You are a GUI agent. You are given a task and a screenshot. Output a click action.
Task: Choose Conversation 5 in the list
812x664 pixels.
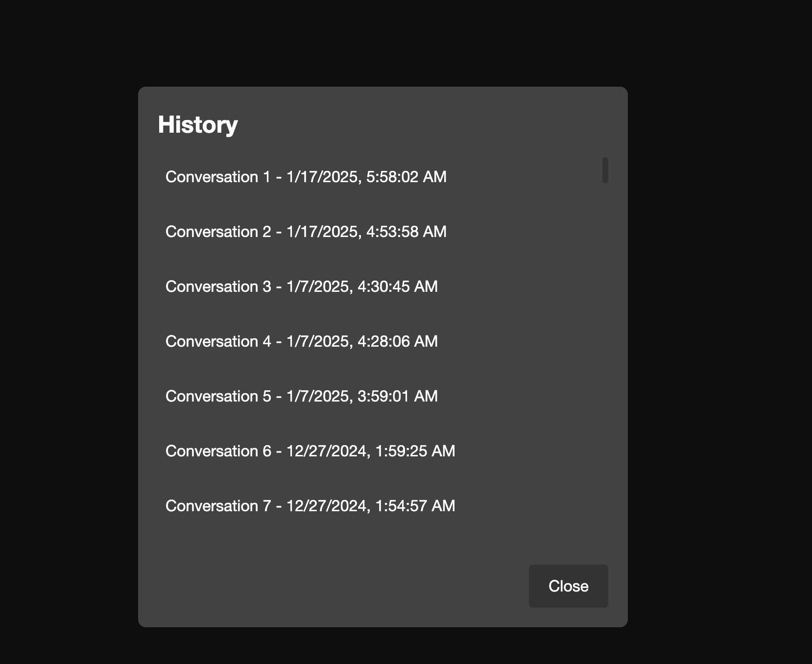(x=301, y=396)
